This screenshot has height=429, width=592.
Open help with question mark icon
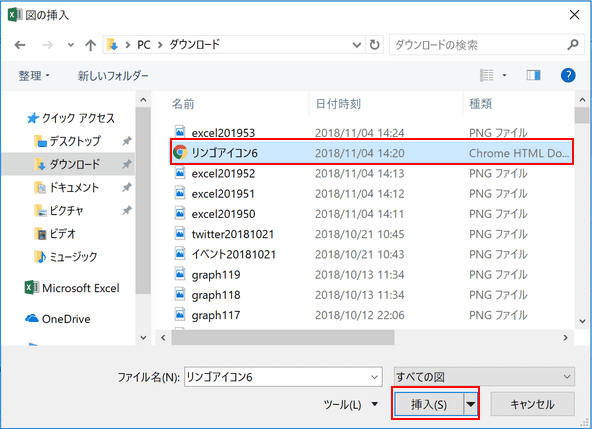(x=568, y=76)
